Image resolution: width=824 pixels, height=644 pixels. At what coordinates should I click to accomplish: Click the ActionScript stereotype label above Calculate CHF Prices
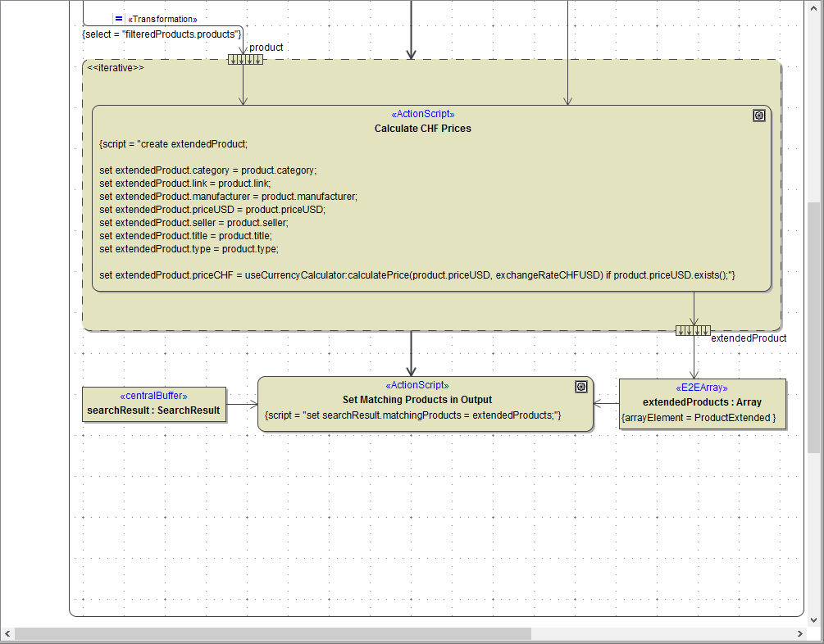point(422,114)
